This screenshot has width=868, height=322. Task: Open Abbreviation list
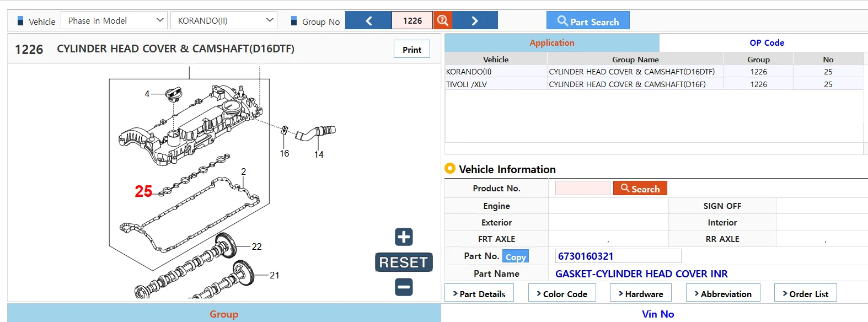(723, 293)
